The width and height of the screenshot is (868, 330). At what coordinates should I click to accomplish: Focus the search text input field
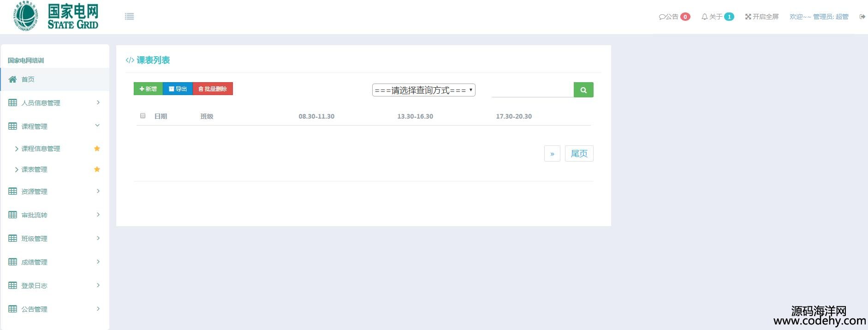pos(533,90)
